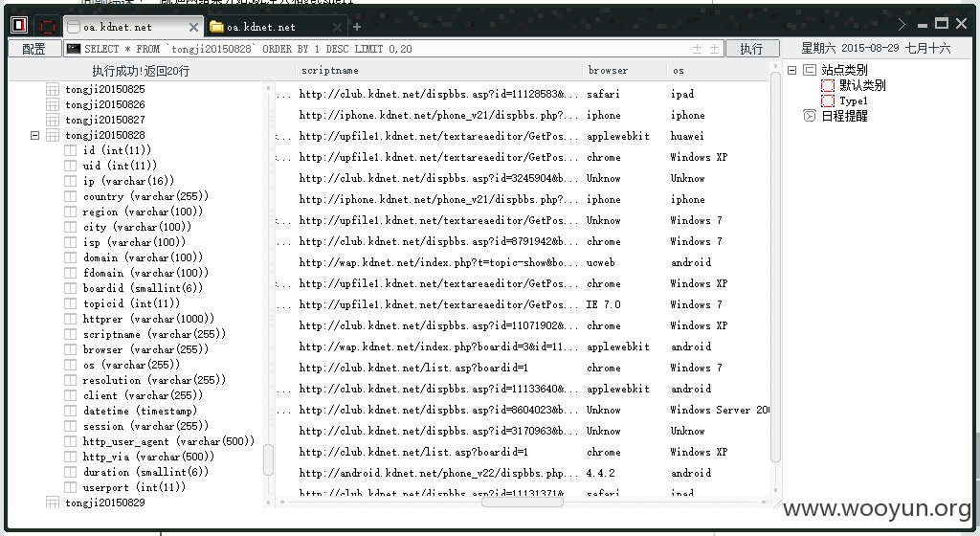The width and height of the screenshot is (980, 536).
Task: Click table icon next to tongji20150828
Action: tap(53, 135)
